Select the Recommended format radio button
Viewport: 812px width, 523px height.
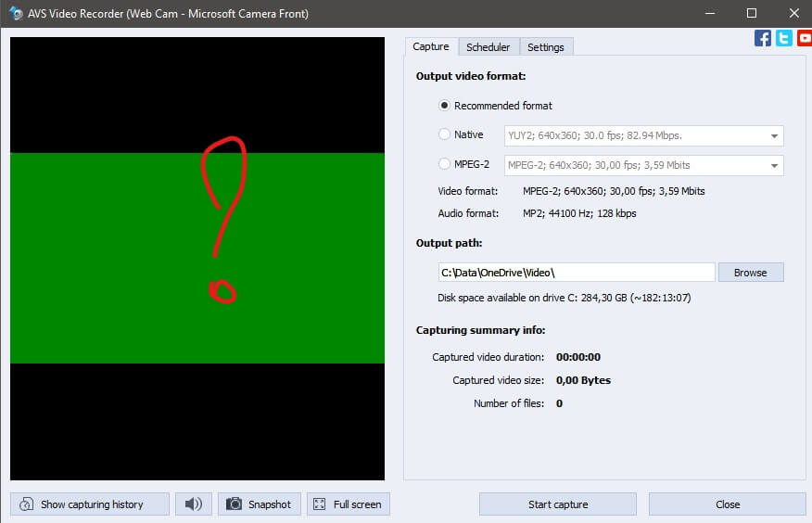click(x=445, y=106)
